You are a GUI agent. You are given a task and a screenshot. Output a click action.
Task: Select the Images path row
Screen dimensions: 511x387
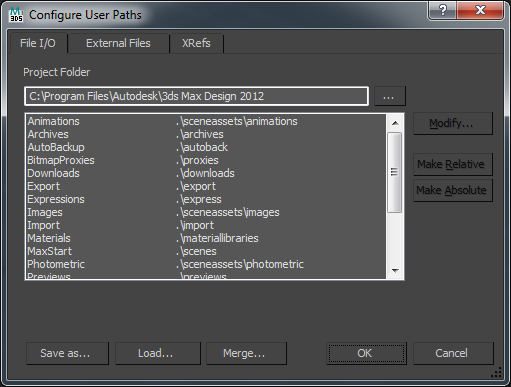[206, 212]
